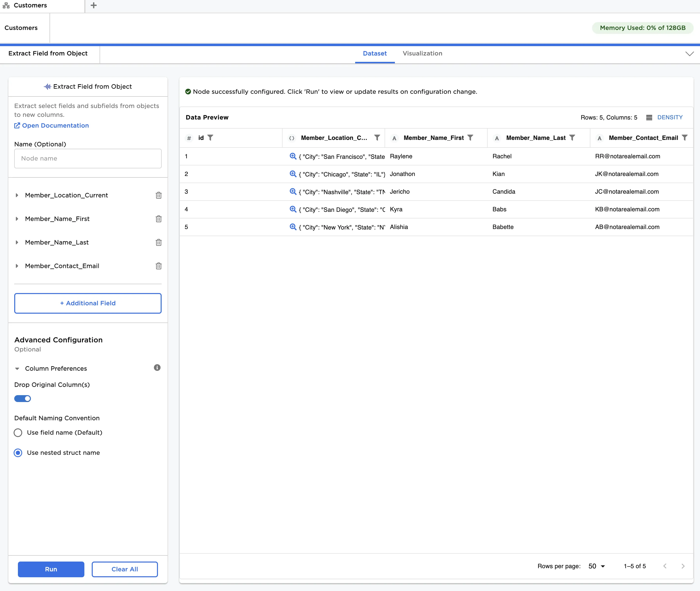Open rows per page dropdown
Screen dimensions: 700x591
tap(596, 566)
